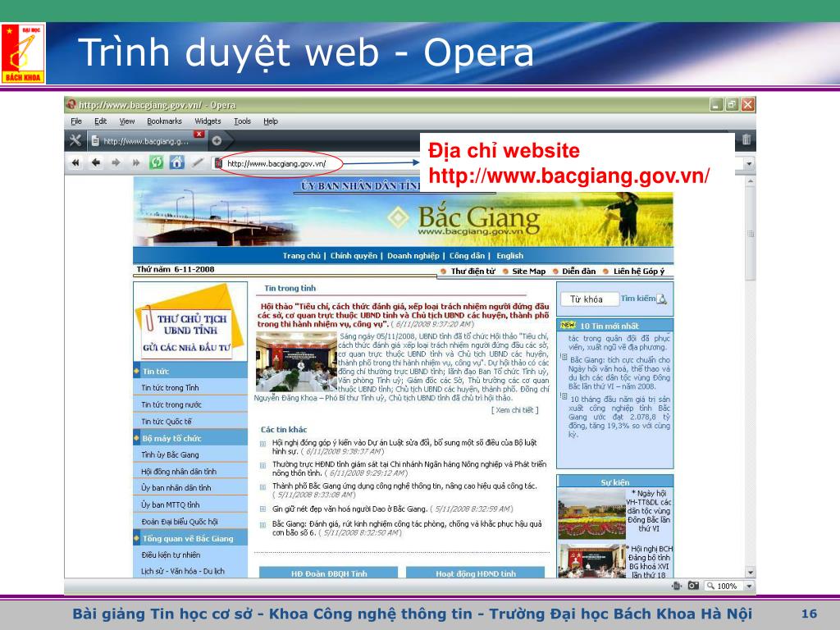Open closed tabs trash can icon

746,140
